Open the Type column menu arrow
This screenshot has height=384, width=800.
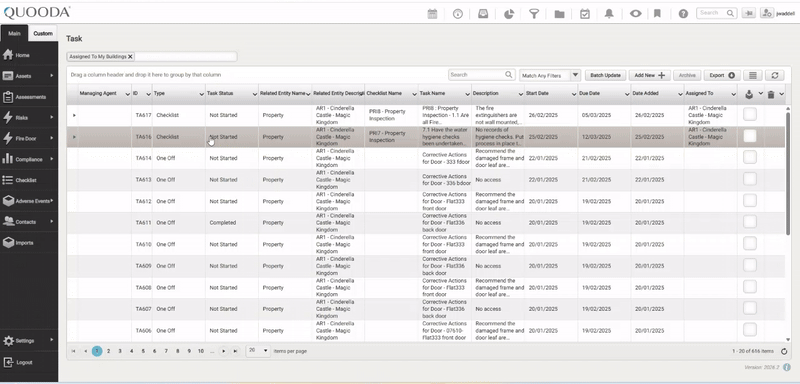click(202, 94)
